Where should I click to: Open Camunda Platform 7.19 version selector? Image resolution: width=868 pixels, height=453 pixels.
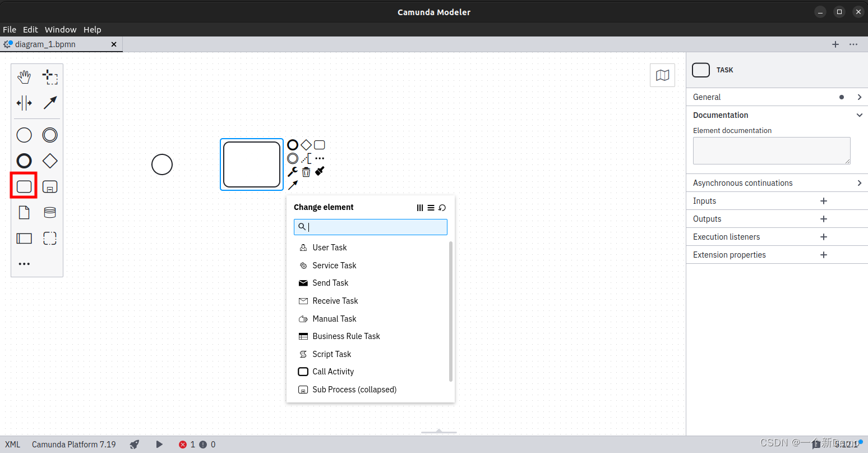click(x=74, y=445)
